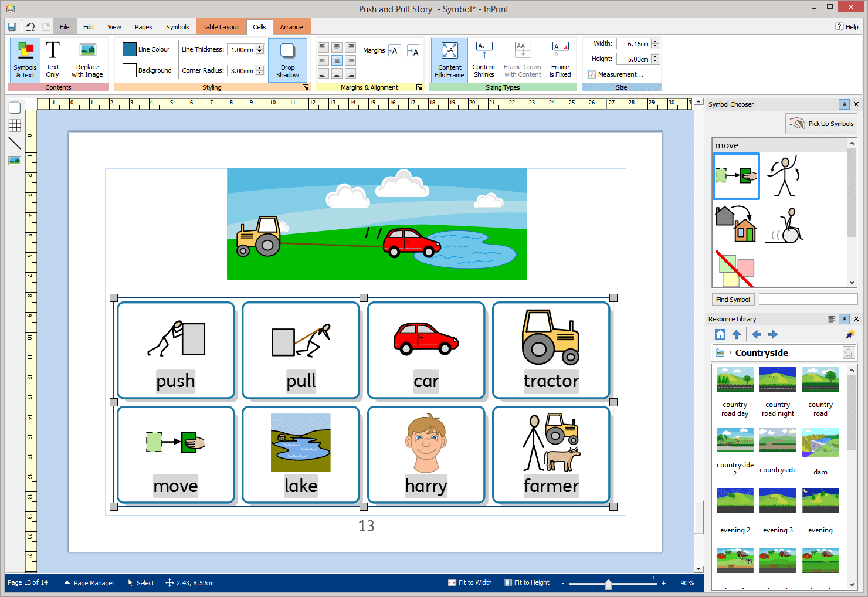This screenshot has height=597, width=868.
Task: Click the Pick Up Symbols button
Action: tap(822, 124)
